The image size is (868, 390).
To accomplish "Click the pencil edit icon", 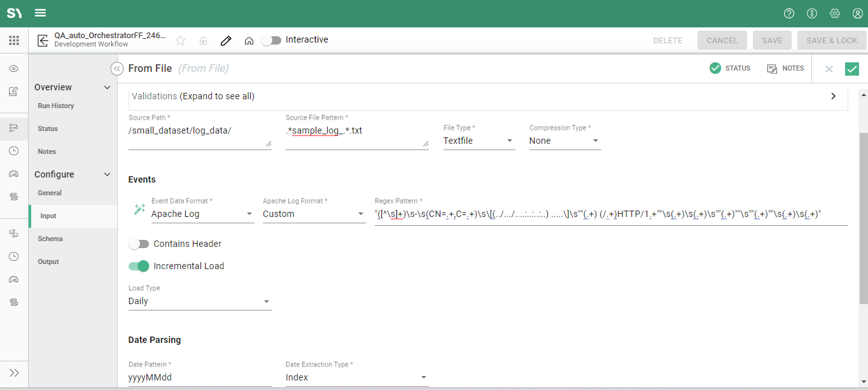I will pos(226,40).
